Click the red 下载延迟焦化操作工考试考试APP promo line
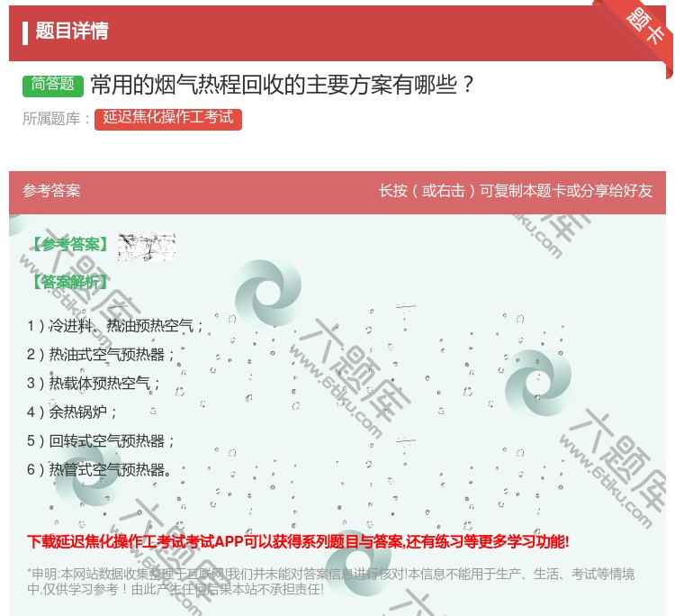 click(x=298, y=541)
